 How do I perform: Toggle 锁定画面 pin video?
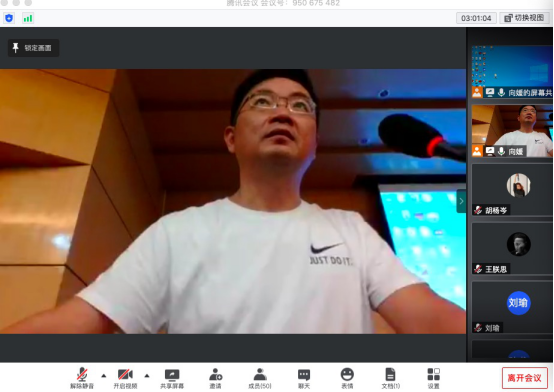34,48
